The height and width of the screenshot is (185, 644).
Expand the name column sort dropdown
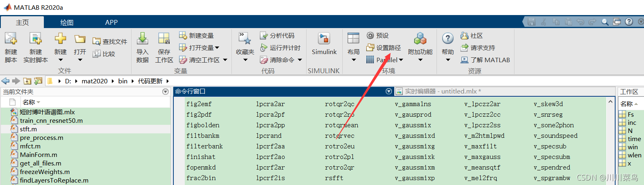click(39, 102)
